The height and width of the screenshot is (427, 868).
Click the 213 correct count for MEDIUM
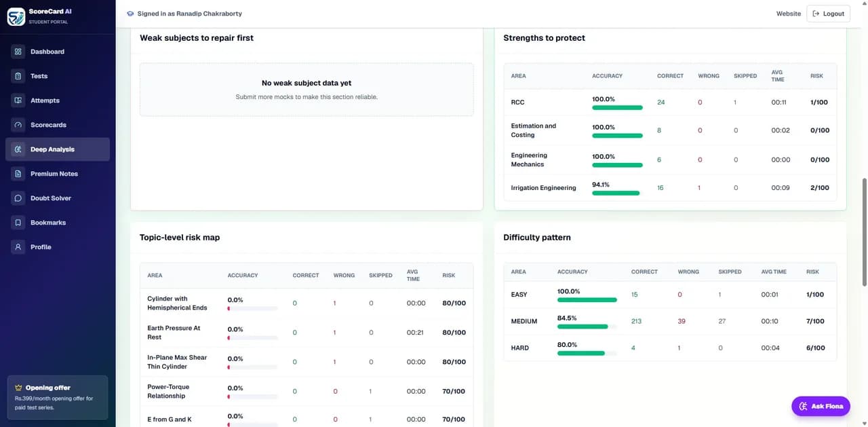636,321
